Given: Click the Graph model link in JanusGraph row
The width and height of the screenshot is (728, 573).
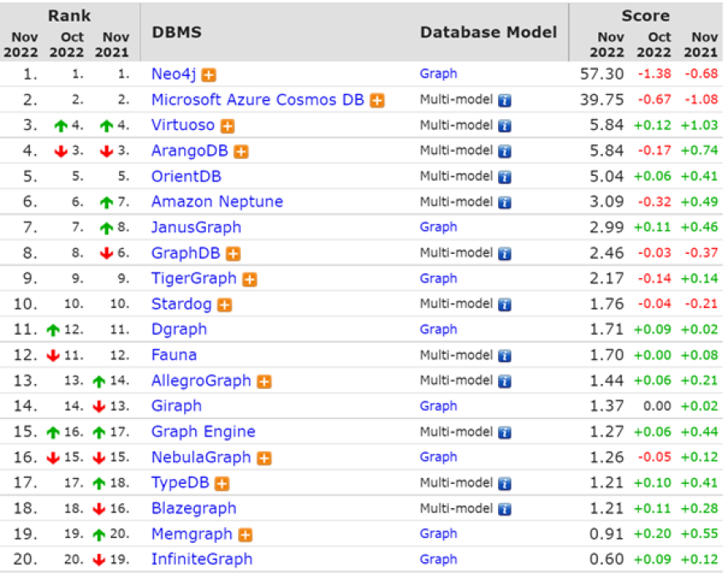Looking at the screenshot, I should click(438, 227).
